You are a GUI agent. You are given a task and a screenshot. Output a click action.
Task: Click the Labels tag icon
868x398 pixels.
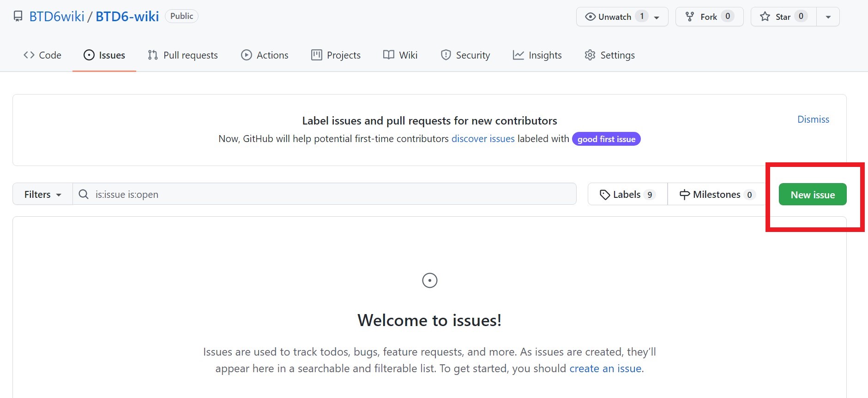pos(605,195)
